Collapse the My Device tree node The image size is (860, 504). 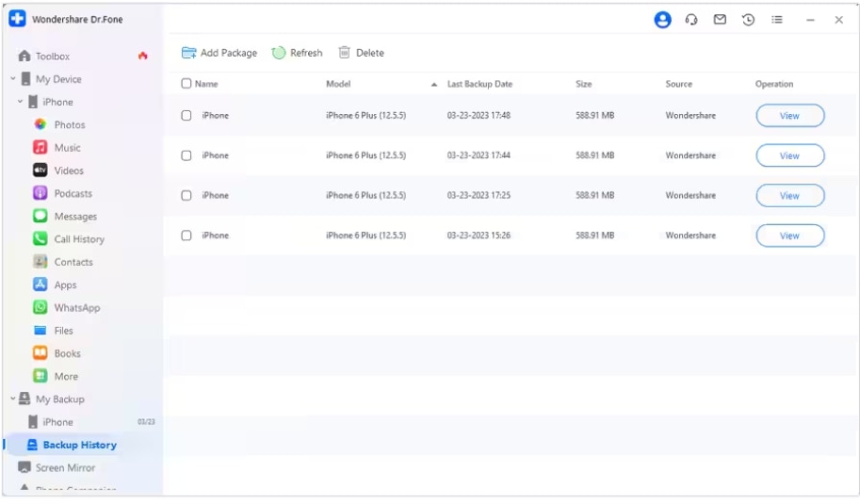tap(12, 78)
